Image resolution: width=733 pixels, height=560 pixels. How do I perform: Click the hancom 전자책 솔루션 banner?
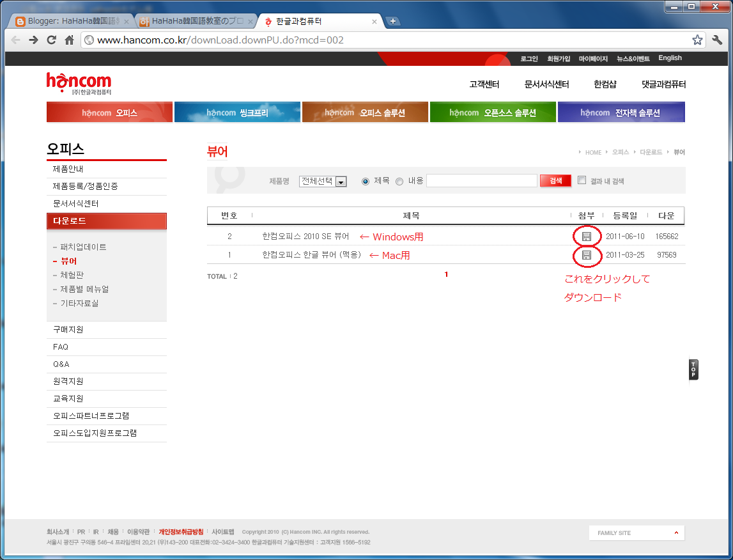[621, 112]
